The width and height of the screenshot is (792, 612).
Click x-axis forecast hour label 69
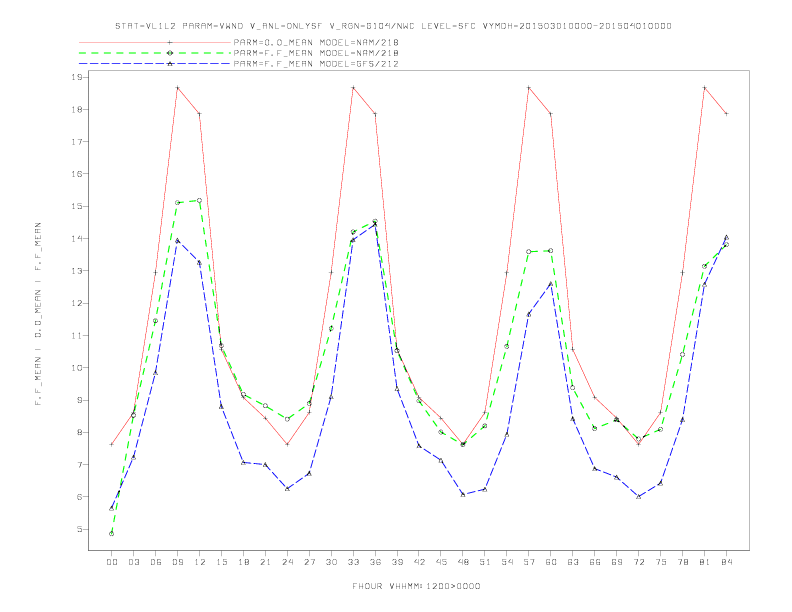[x=617, y=562]
